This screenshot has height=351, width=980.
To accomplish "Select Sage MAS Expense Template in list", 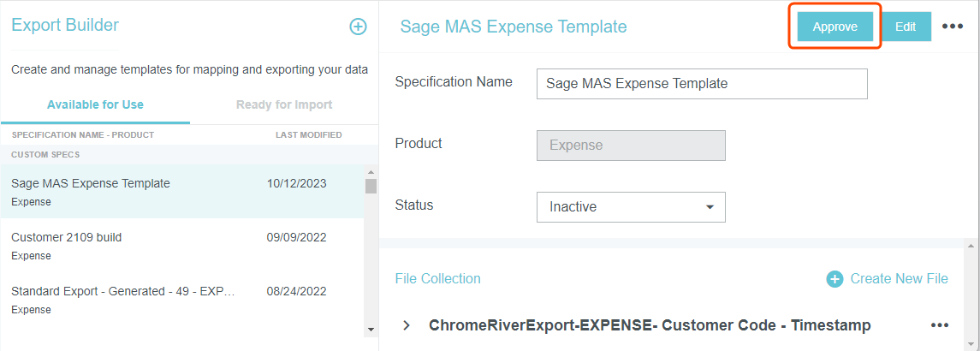I will 91,183.
